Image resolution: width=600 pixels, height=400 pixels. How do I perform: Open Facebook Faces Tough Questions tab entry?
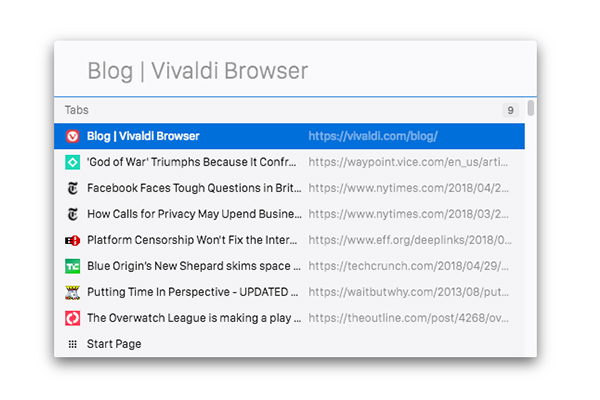289,188
